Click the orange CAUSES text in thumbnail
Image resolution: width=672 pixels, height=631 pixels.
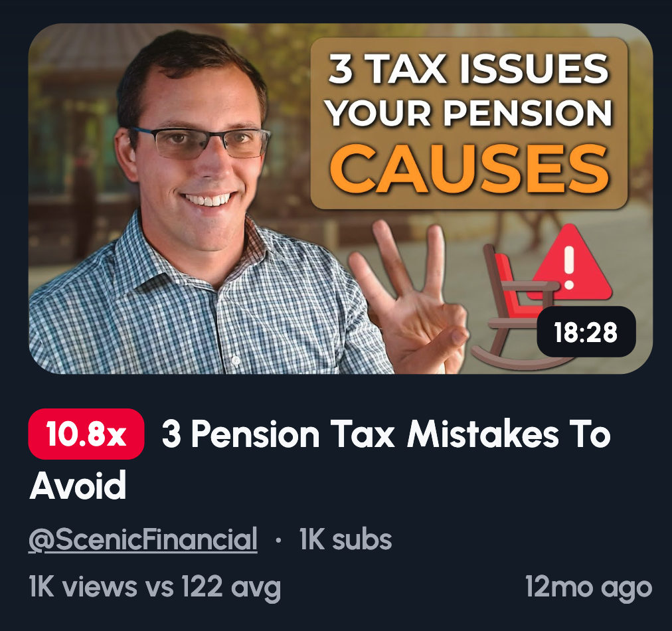(469, 169)
